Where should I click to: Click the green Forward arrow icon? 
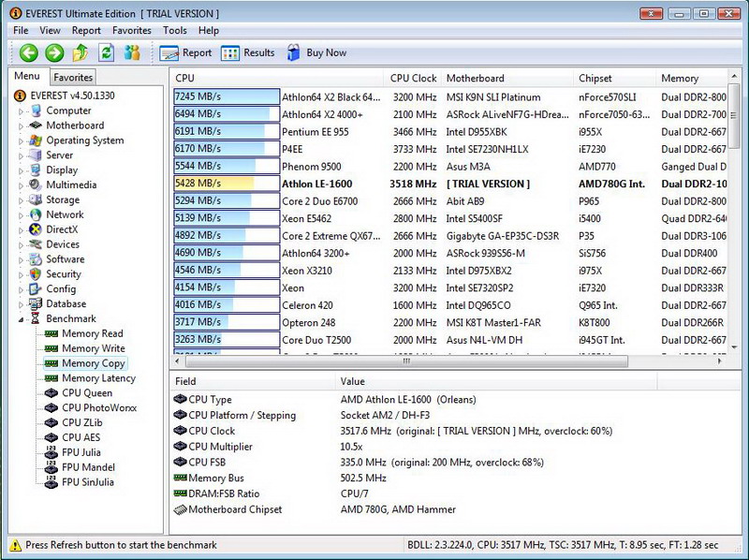coord(54,52)
